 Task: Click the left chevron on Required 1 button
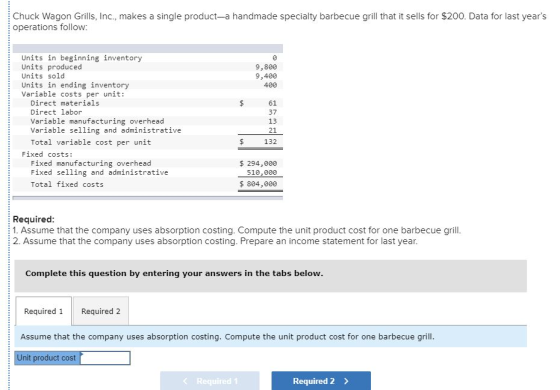[x=185, y=381]
